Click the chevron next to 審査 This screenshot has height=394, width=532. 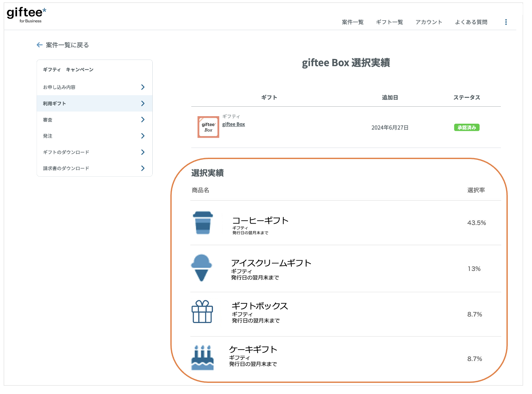pos(143,119)
